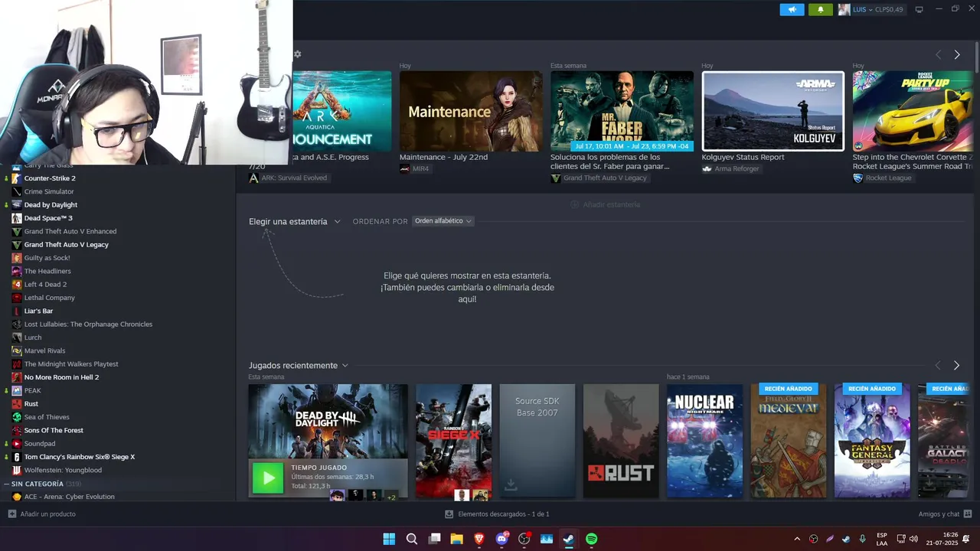Image resolution: width=980 pixels, height=551 pixels.
Task: Switch to Big Picture mode monitor icon
Action: click(919, 9)
